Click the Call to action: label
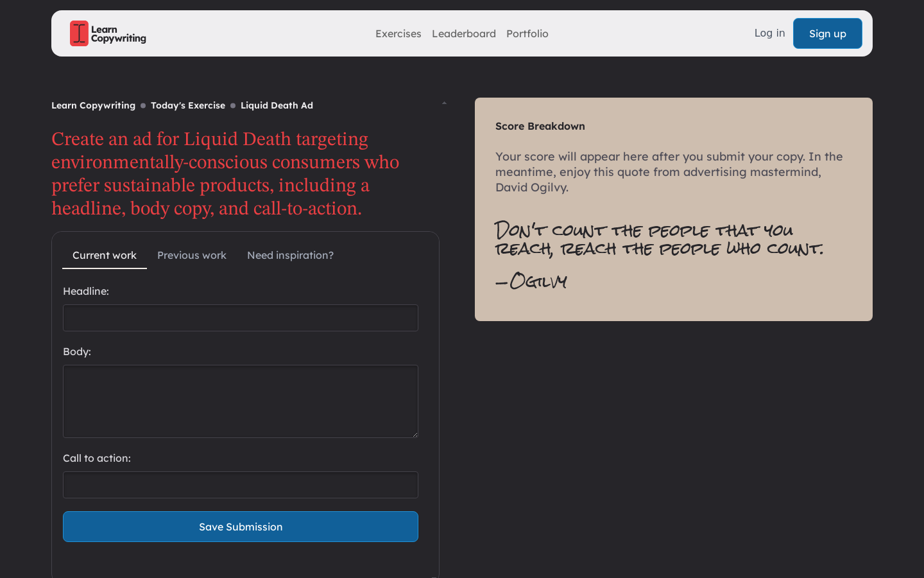Image resolution: width=924 pixels, height=578 pixels. coord(97,458)
